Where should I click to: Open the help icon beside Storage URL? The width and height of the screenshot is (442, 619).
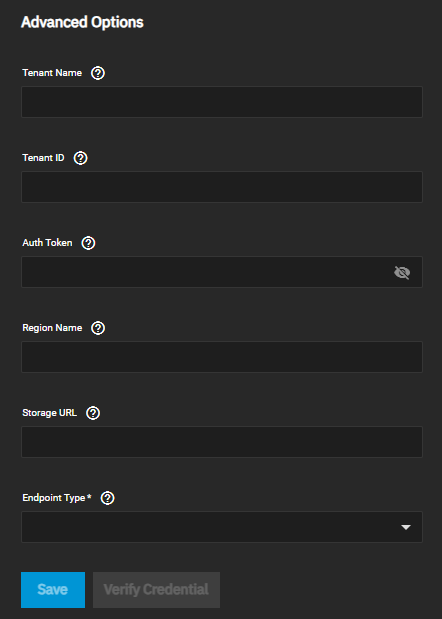[x=93, y=413]
